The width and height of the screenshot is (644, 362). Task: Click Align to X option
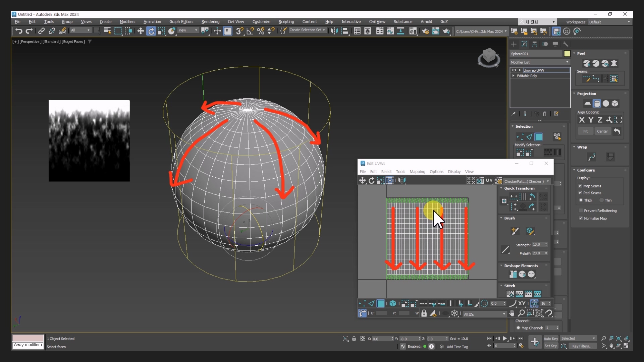(x=582, y=120)
